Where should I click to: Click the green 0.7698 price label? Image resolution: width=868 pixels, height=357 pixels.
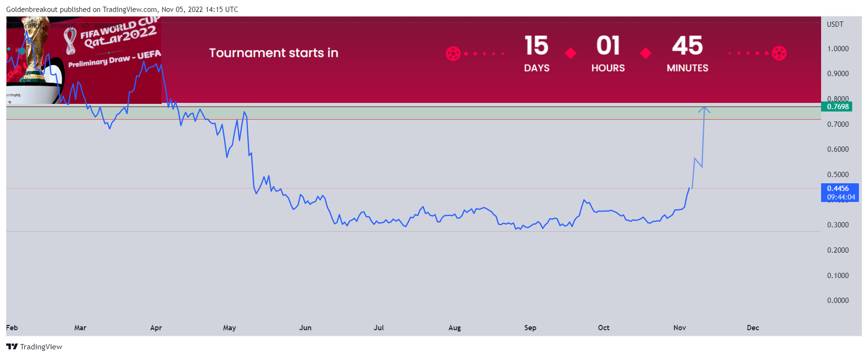tap(837, 107)
